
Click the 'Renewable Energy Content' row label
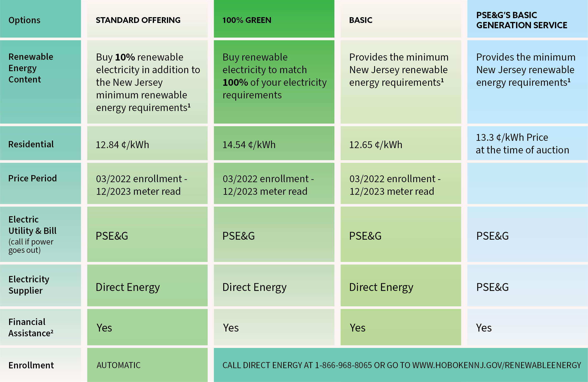point(40,82)
